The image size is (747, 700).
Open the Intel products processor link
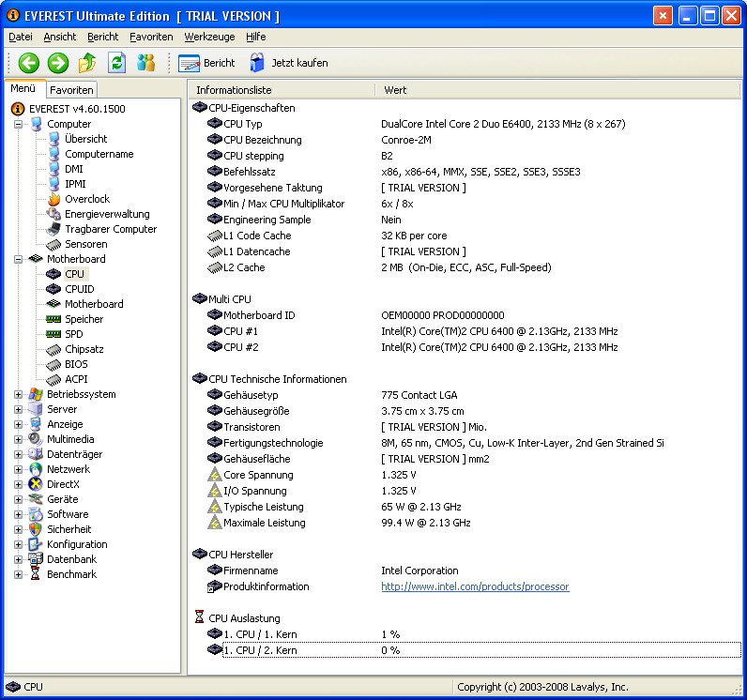pyautogui.click(x=475, y=586)
